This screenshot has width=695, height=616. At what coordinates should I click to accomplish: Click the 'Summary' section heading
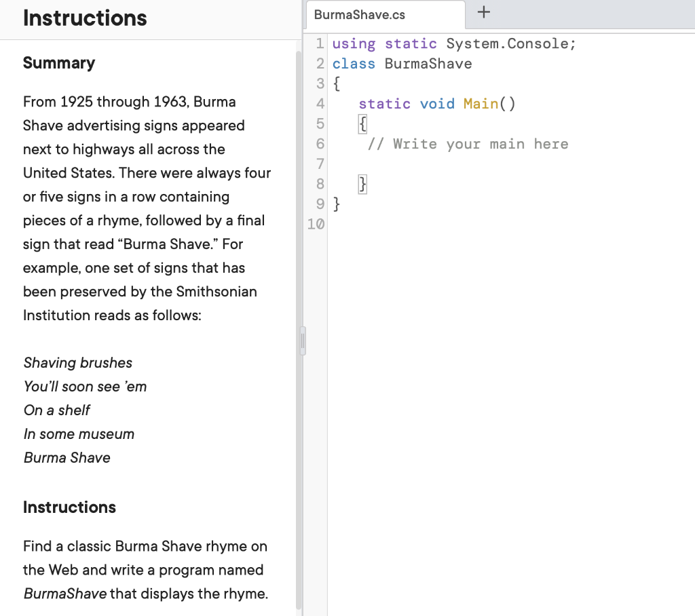pyautogui.click(x=59, y=62)
